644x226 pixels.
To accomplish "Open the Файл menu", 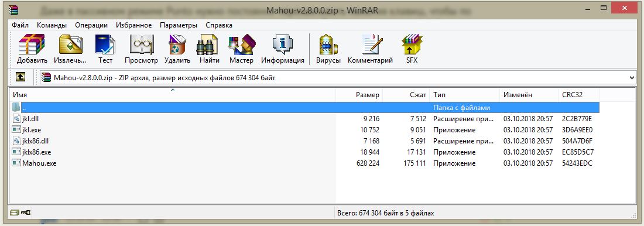I will pyautogui.click(x=20, y=25).
